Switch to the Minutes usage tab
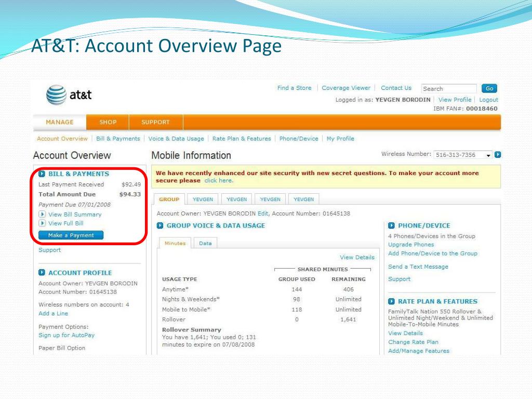Viewport: 532px width, 399px height. [x=175, y=243]
